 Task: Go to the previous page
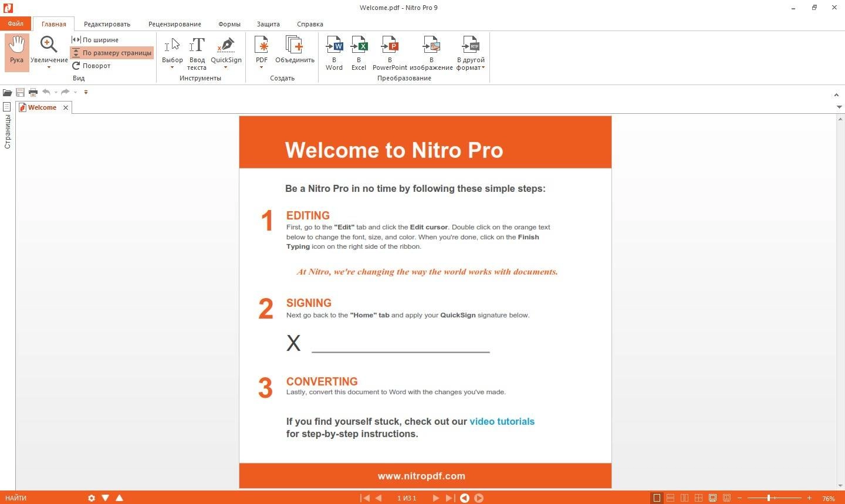tap(378, 498)
